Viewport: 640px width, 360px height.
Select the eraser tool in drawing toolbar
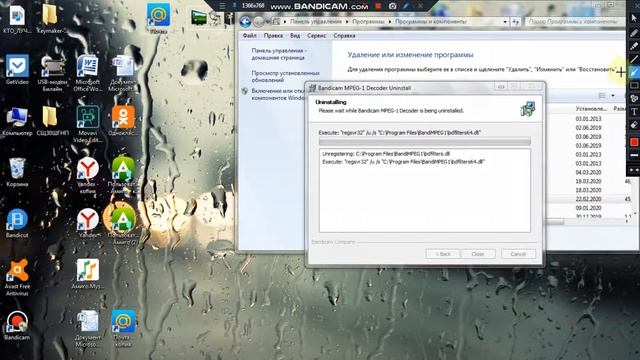click(634, 125)
